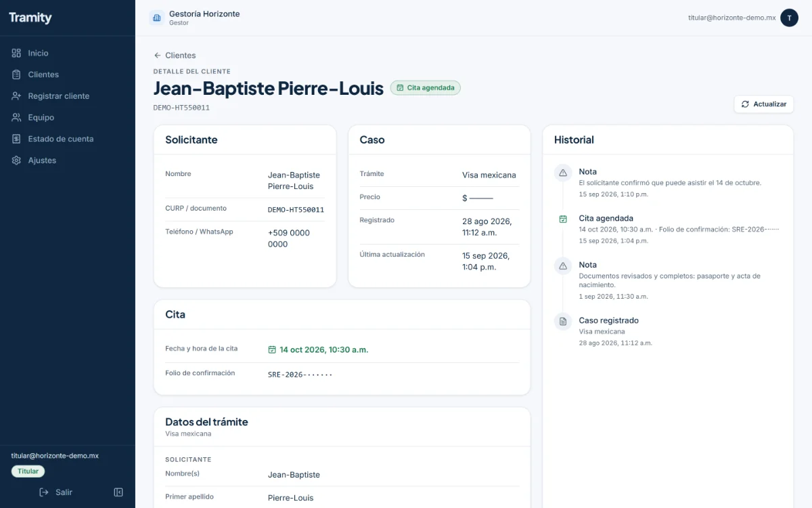Click the Tramity logo
The height and width of the screenshot is (508, 812).
tap(30, 18)
